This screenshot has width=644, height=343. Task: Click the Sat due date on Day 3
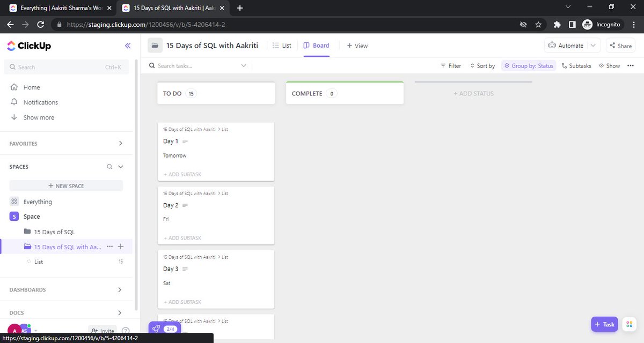[166, 283]
